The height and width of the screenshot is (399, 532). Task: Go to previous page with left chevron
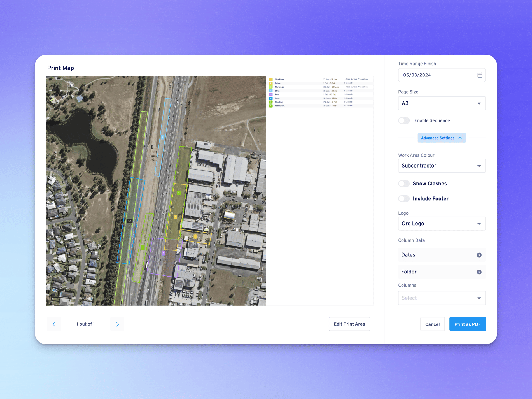(54, 324)
